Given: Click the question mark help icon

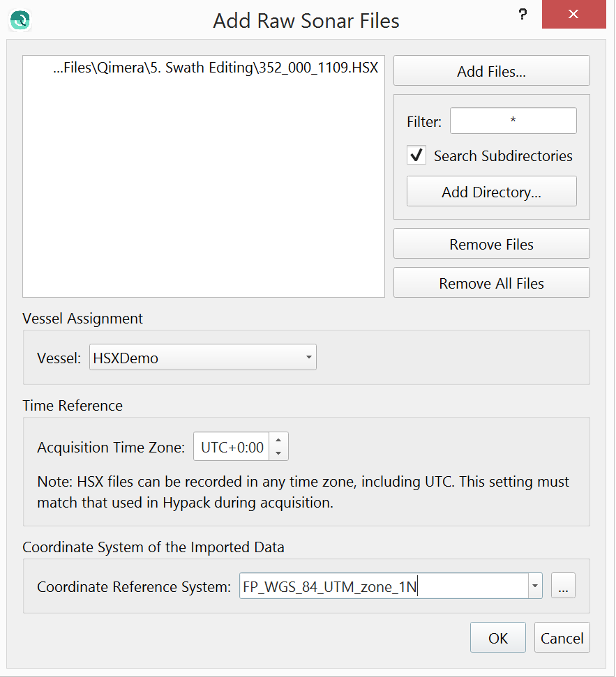Looking at the screenshot, I should (522, 15).
